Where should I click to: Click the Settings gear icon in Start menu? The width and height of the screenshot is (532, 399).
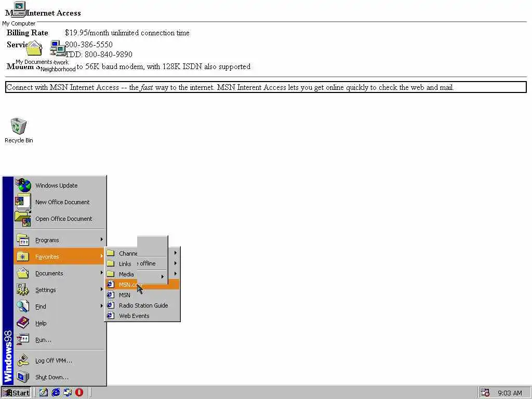[23, 290]
